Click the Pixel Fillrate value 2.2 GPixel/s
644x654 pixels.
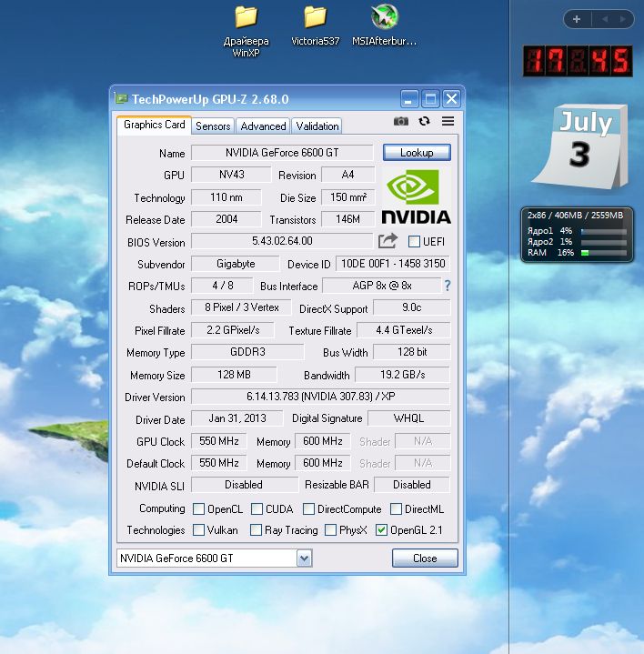[233, 330]
